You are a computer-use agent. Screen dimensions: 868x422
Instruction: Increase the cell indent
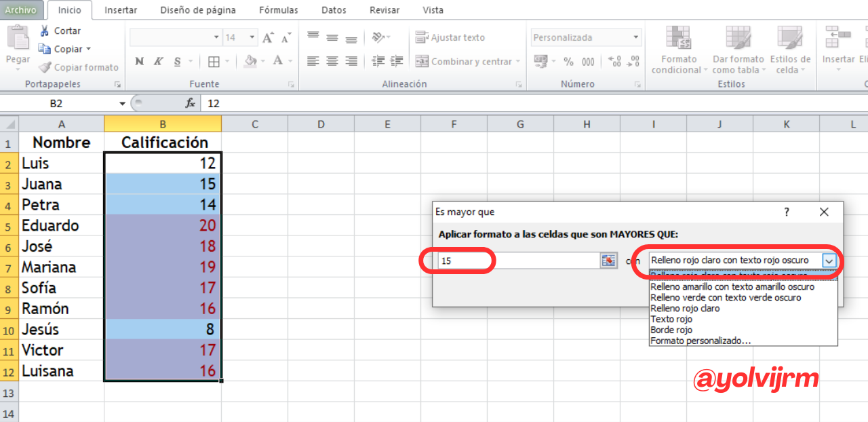[397, 61]
